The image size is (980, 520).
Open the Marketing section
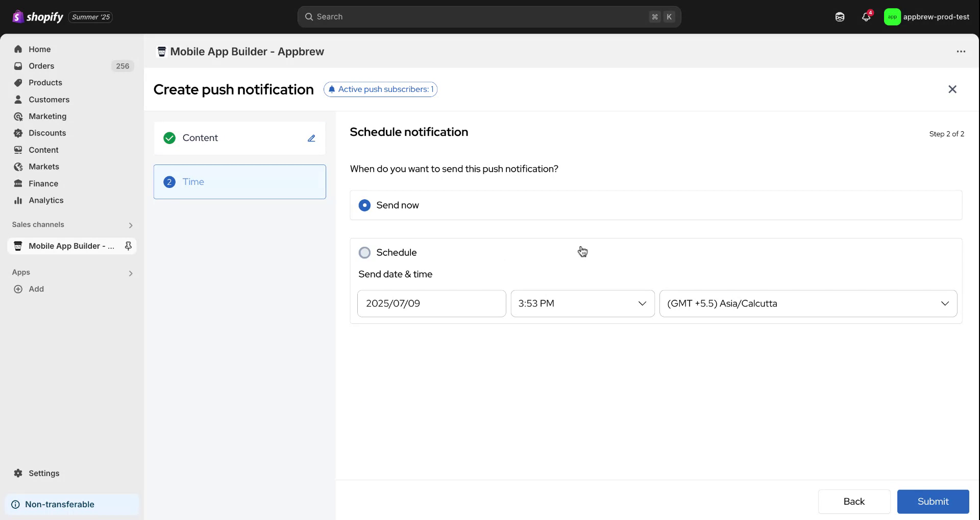coord(47,116)
